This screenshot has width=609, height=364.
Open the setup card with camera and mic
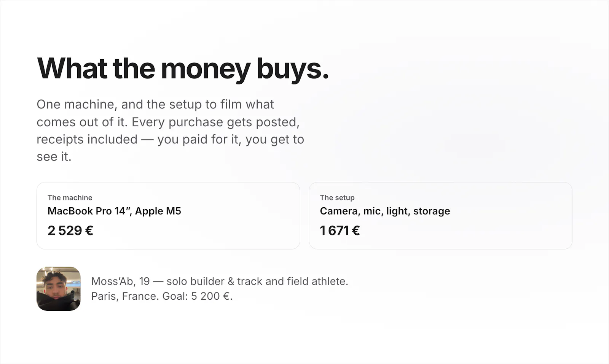440,216
